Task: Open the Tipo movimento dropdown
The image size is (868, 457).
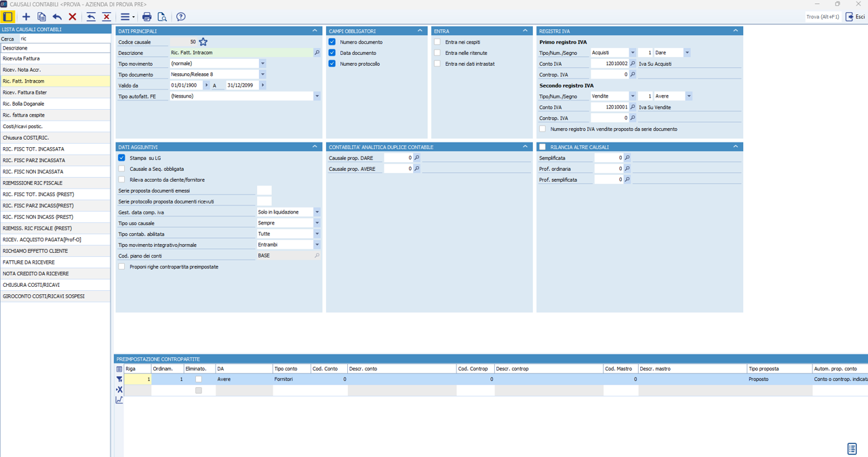Action: (262, 64)
